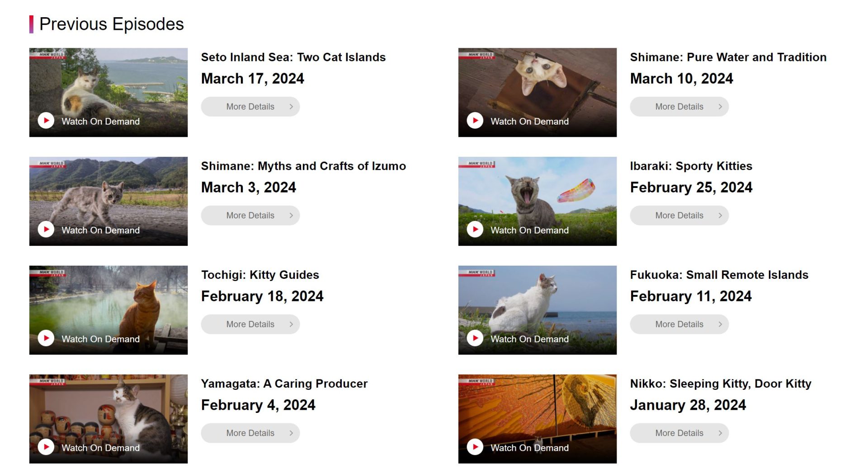Open More Details for Yamagata: A Caring Producer
The width and height of the screenshot is (868, 473).
pyautogui.click(x=250, y=432)
